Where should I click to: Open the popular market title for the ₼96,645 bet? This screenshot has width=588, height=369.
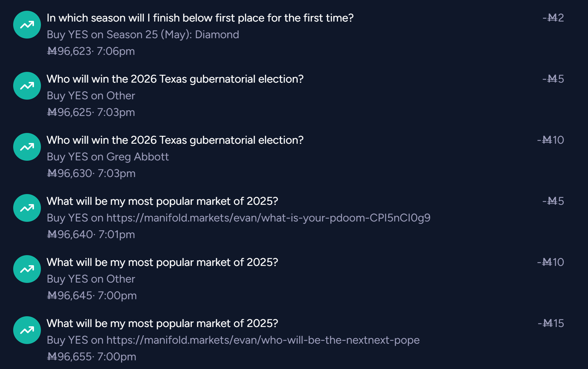pos(162,262)
